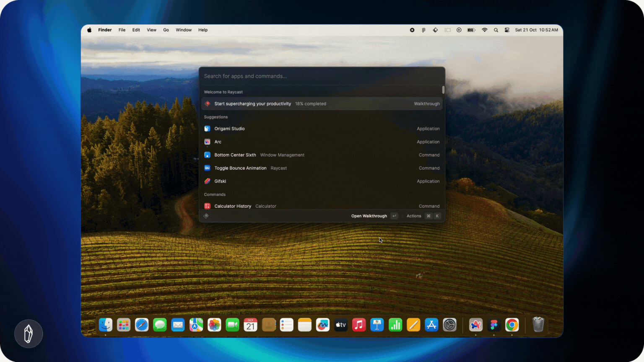Open Notes from the Dock
644x362 pixels.
click(x=305, y=325)
